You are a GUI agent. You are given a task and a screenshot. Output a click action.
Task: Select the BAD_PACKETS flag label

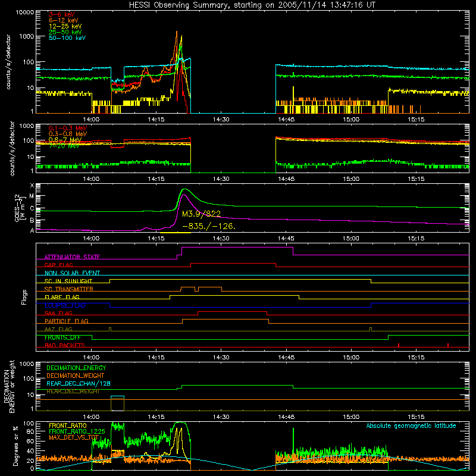point(65,345)
